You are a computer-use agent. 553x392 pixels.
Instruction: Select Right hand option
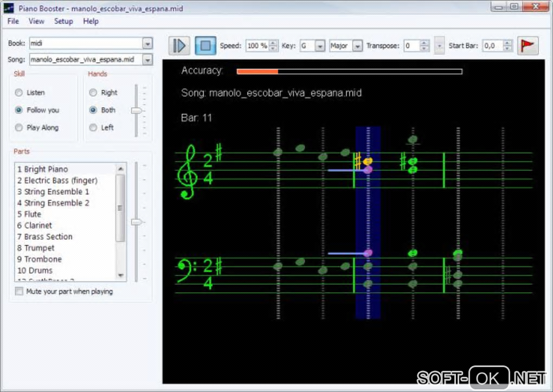(93, 93)
